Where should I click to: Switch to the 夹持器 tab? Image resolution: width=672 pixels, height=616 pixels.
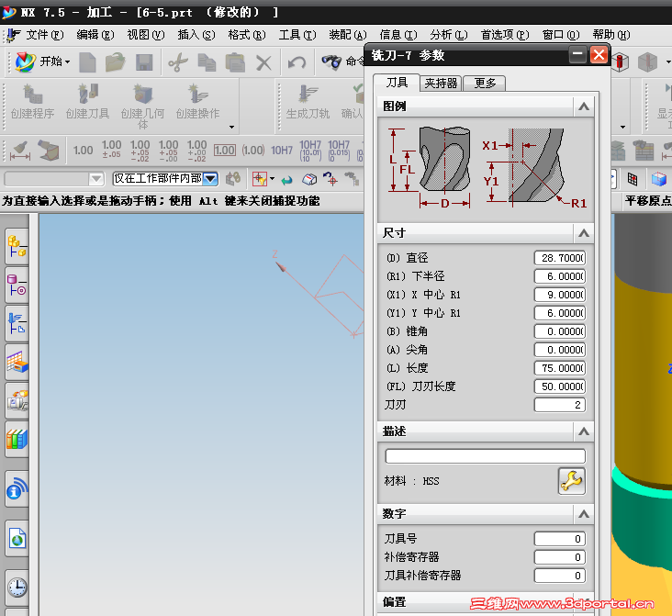441,84
